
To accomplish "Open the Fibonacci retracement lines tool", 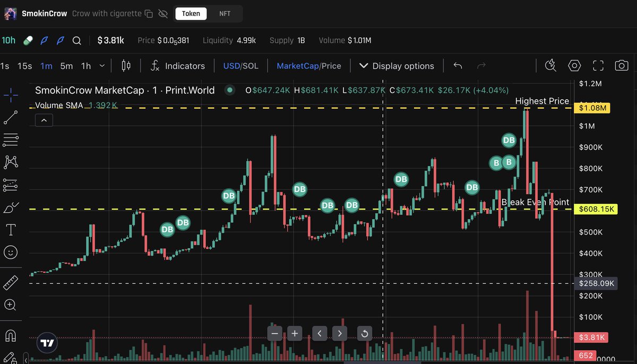I will [x=11, y=140].
